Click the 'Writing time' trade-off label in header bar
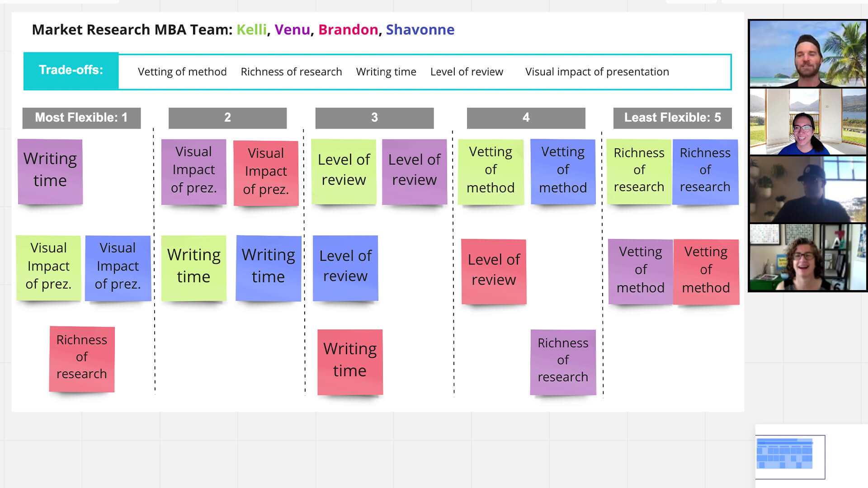 (x=387, y=71)
